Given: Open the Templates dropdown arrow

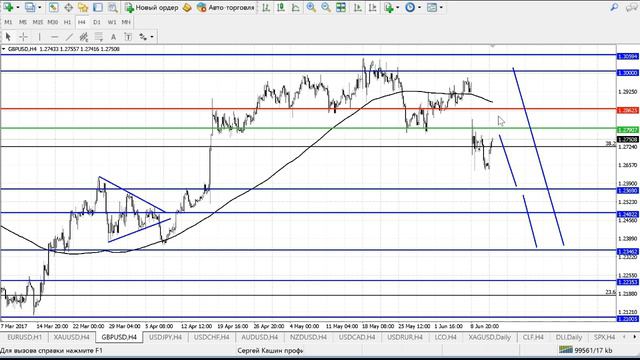Looking at the screenshot, I should pos(441,7).
